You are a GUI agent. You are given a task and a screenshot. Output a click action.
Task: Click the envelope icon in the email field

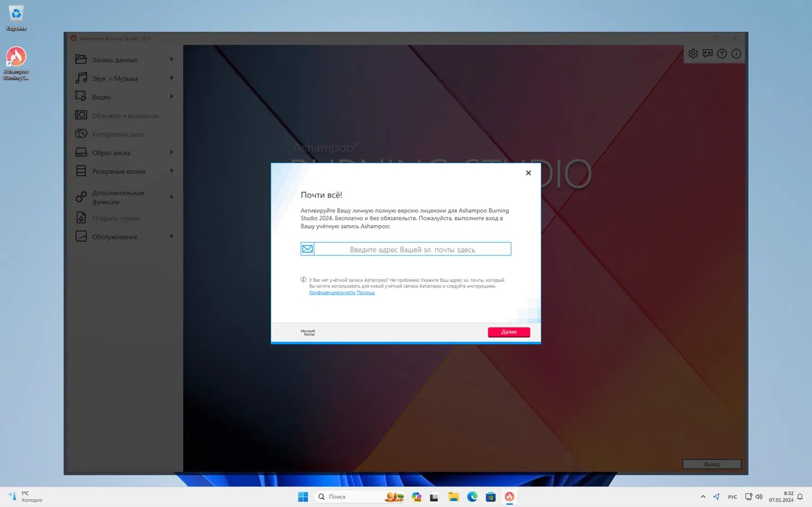[x=307, y=249]
